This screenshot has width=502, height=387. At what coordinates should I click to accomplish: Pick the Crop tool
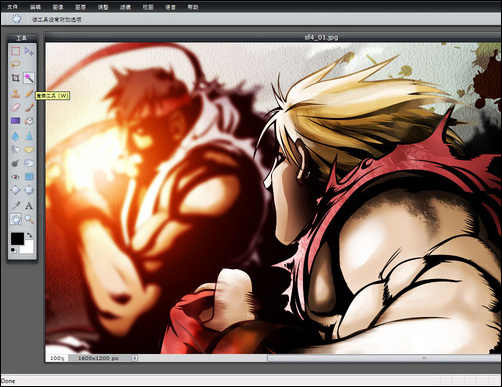(15, 78)
